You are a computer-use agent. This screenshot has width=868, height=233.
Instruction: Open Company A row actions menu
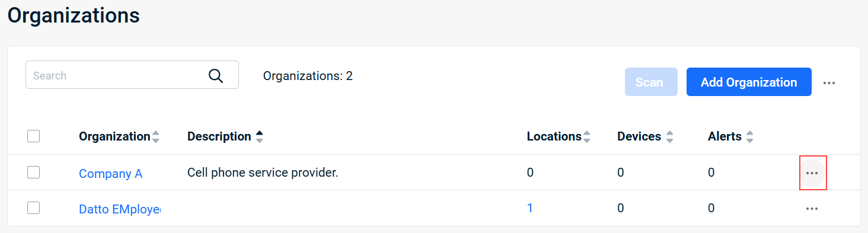tap(812, 173)
